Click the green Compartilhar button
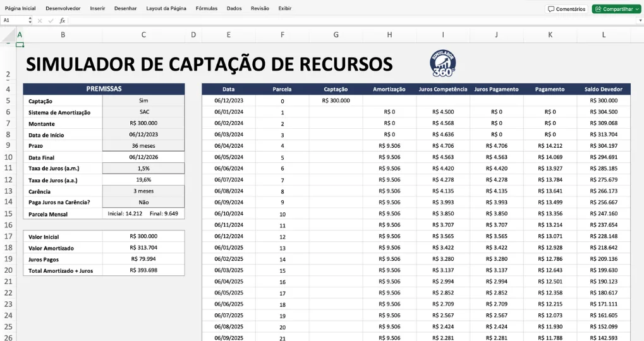The image size is (644, 341). click(x=617, y=9)
